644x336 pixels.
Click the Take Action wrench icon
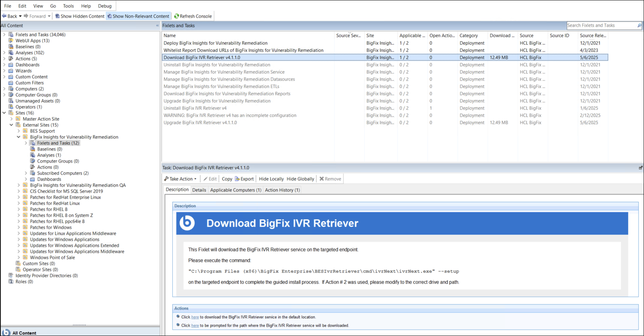(166, 179)
